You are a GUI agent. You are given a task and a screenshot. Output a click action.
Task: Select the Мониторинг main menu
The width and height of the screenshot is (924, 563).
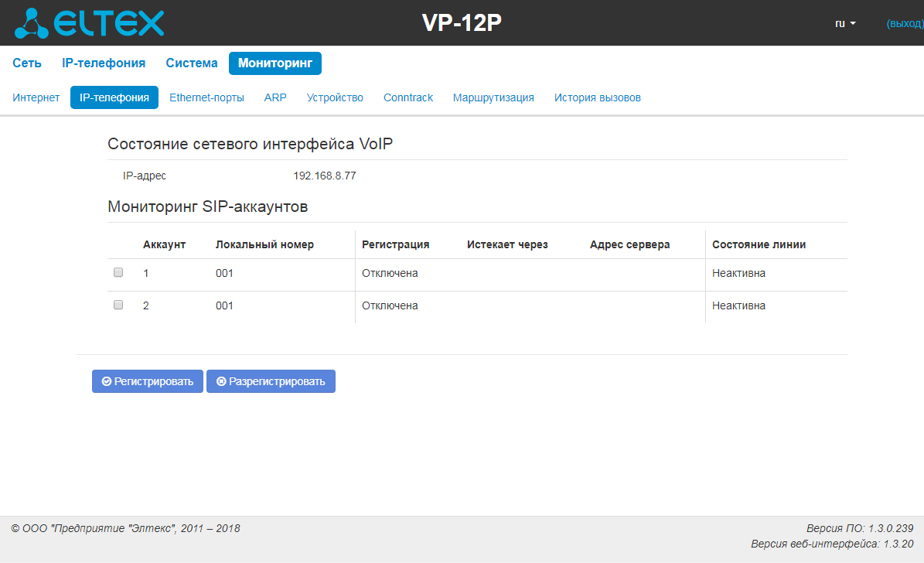[x=274, y=63]
